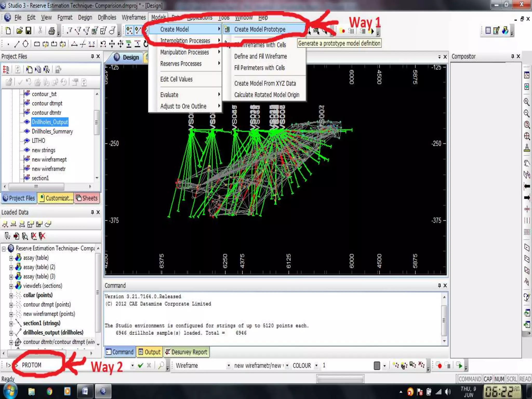Open the COLOUR attribute dropdown
The width and height of the screenshot is (532, 399).
(316, 365)
